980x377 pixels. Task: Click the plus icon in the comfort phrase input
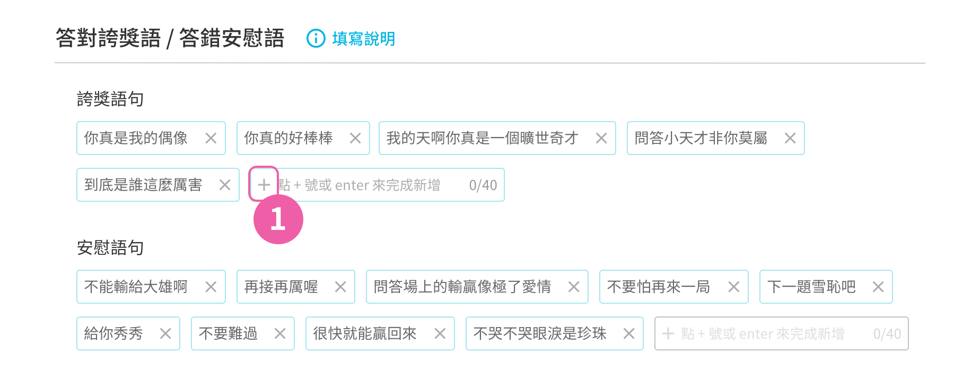coord(668,333)
